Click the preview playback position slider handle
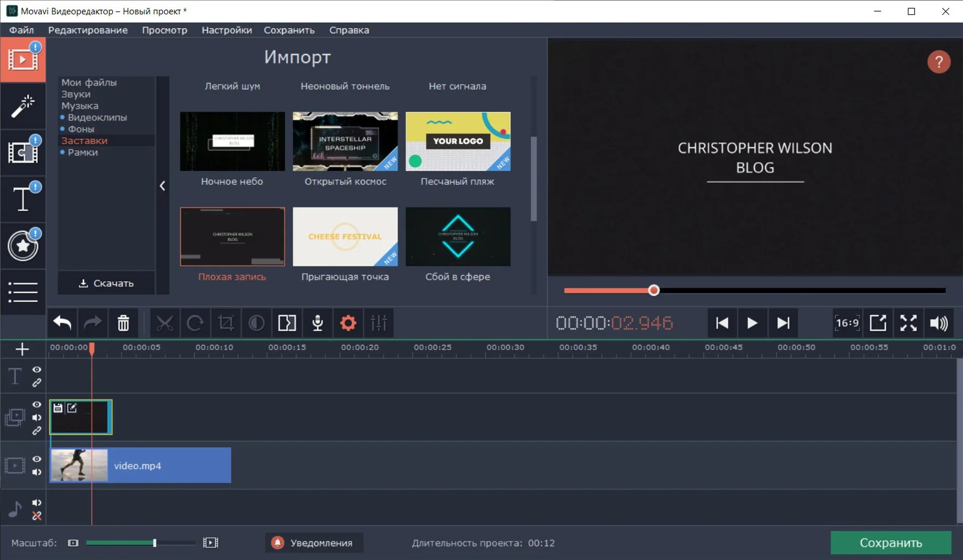 pyautogui.click(x=654, y=290)
